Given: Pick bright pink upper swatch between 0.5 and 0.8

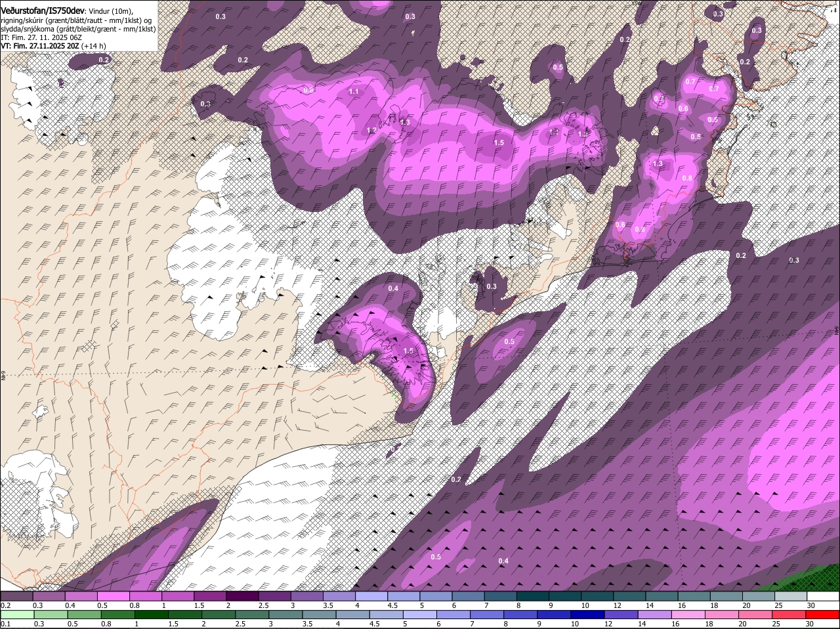Looking at the screenshot, I should click(x=113, y=596).
